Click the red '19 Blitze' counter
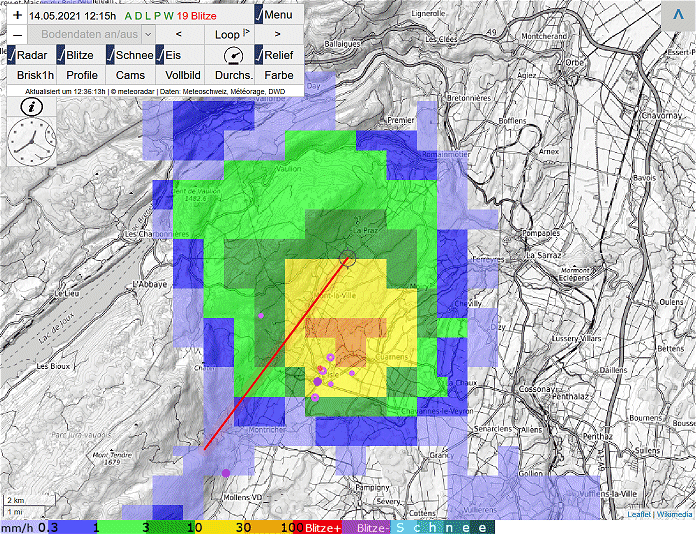This screenshot has height=534, width=696. pyautogui.click(x=197, y=16)
